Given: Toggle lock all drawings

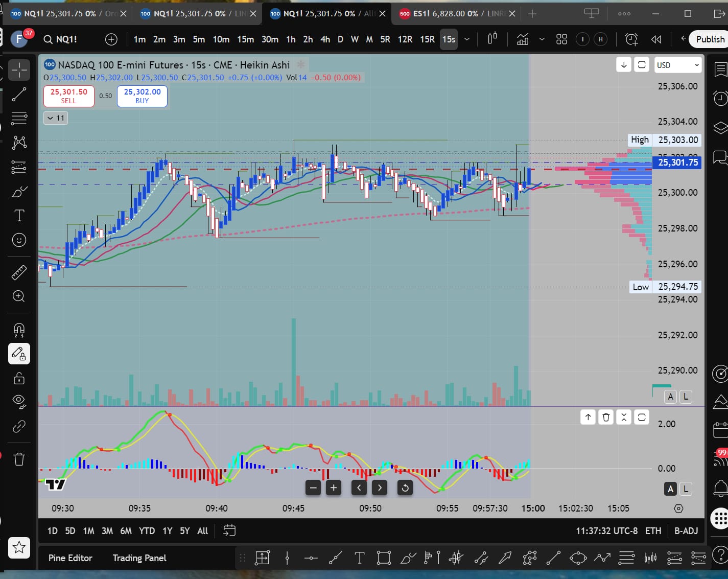Looking at the screenshot, I should pos(19,378).
